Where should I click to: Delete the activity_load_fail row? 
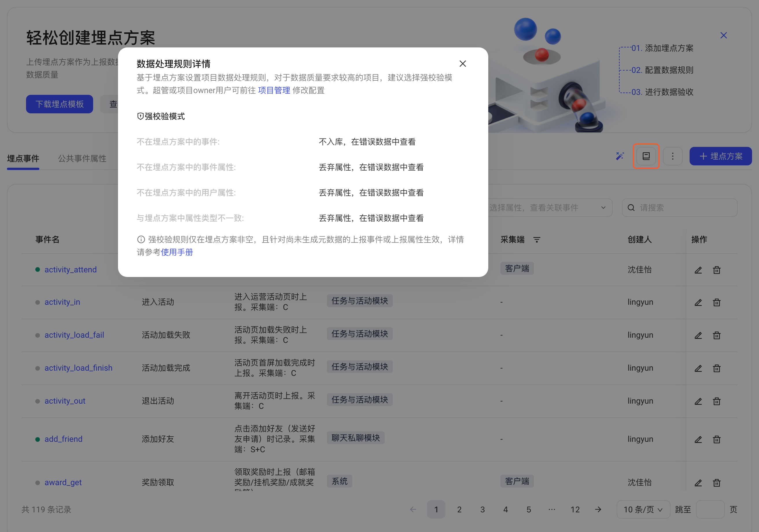pos(716,335)
